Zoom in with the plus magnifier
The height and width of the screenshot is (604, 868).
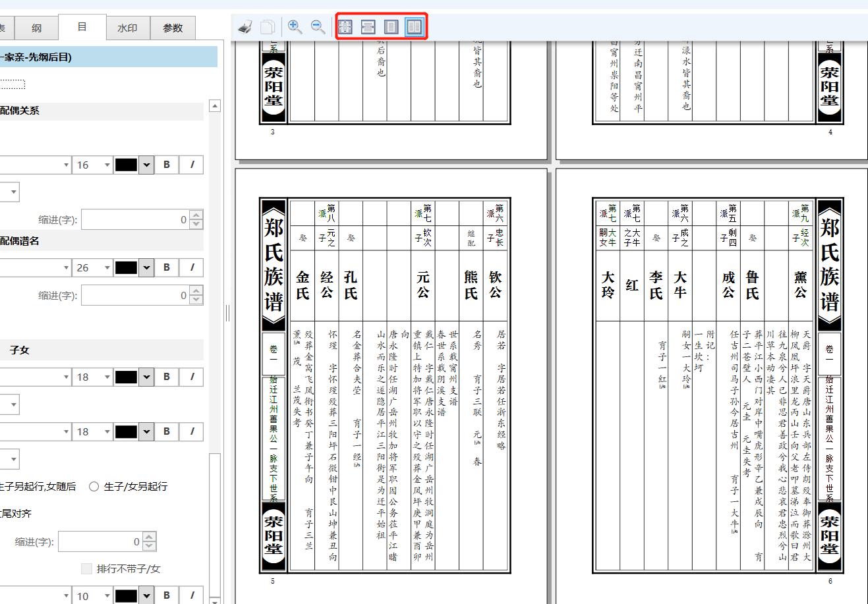(295, 27)
